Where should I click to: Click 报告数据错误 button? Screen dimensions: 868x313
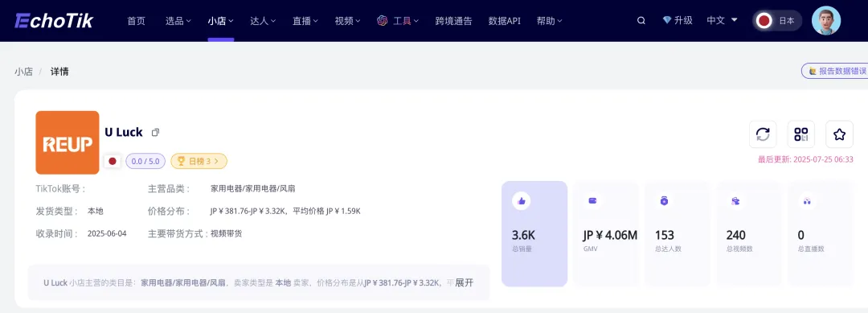pyautogui.click(x=834, y=71)
